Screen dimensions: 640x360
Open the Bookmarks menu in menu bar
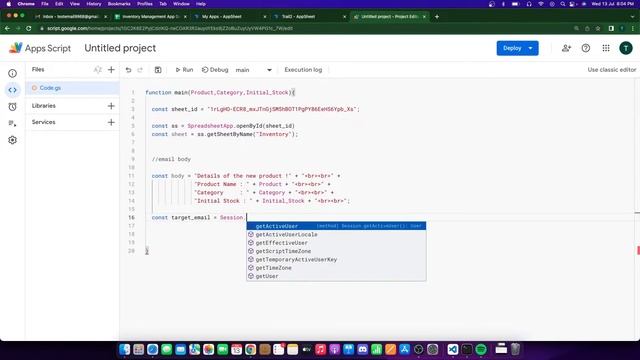pyautogui.click(x=119, y=4)
